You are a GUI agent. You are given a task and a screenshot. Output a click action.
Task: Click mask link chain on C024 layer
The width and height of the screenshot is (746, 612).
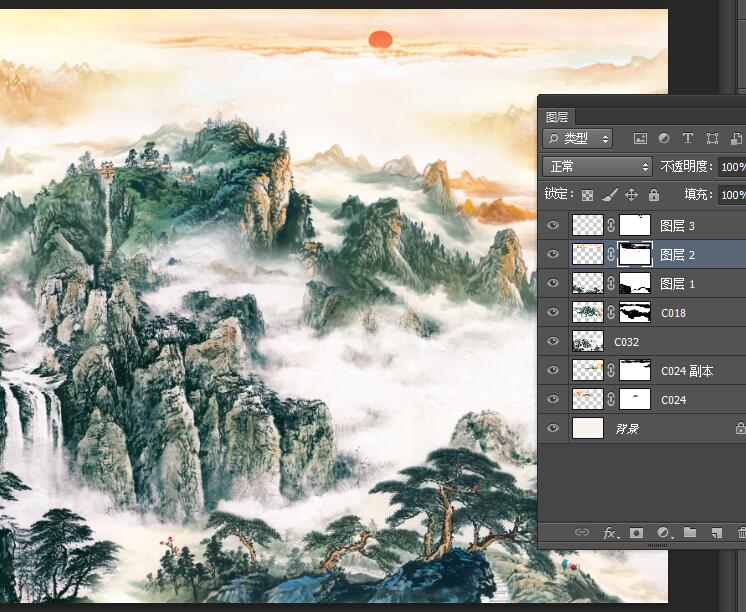611,399
